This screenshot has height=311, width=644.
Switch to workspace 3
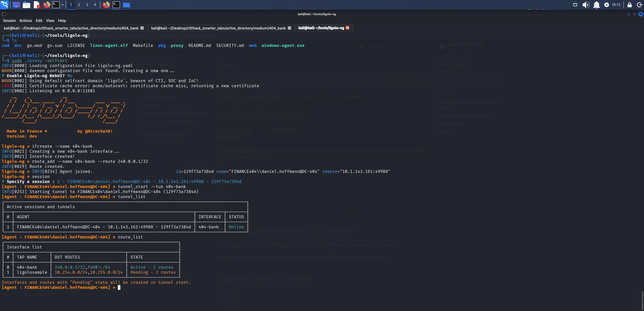click(x=87, y=5)
